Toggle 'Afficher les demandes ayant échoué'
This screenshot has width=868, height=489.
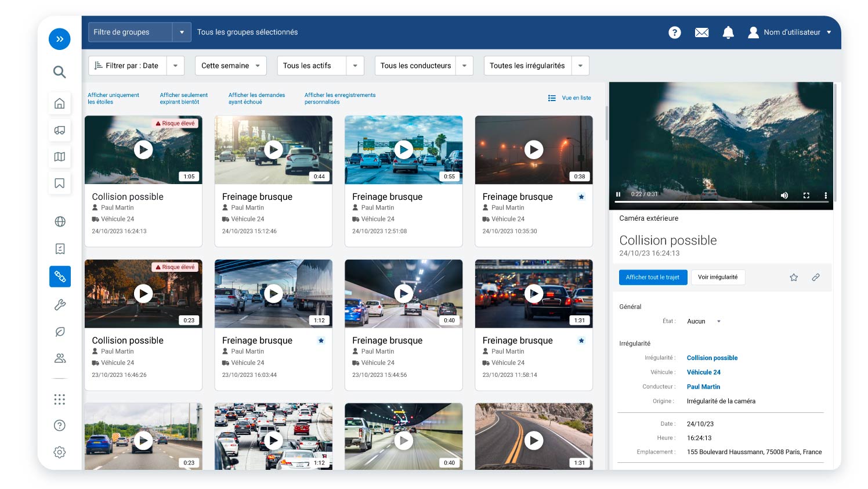click(256, 98)
